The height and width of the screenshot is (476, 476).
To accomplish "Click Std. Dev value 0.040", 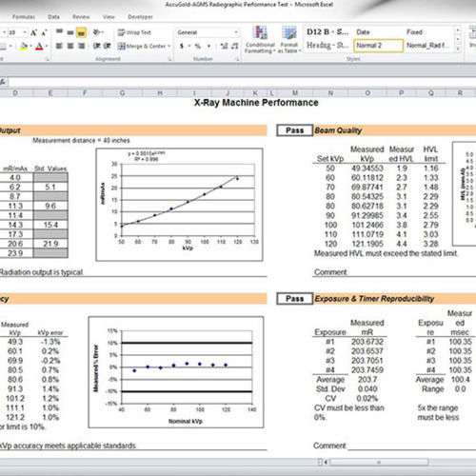I will coord(367,389).
